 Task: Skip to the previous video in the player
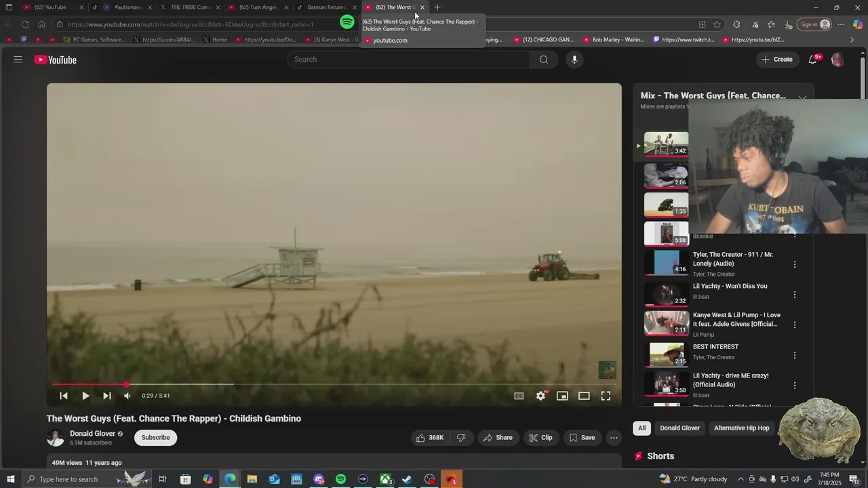point(64,396)
